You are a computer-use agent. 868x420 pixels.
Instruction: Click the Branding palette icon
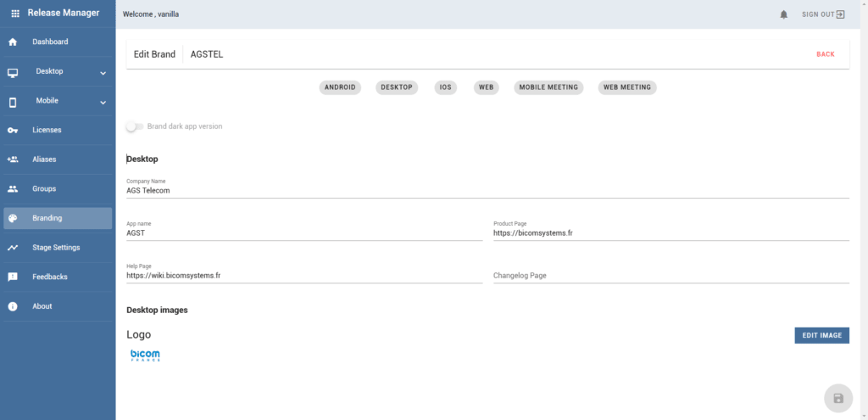click(13, 218)
